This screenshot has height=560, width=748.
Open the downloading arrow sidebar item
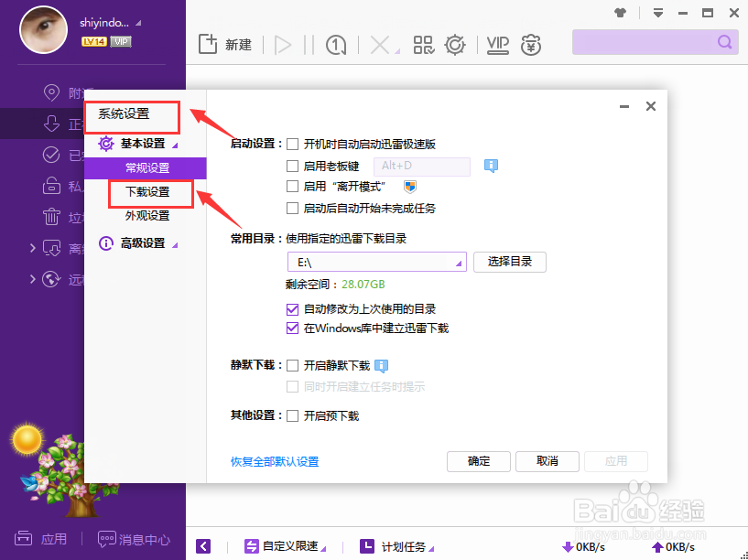51,124
